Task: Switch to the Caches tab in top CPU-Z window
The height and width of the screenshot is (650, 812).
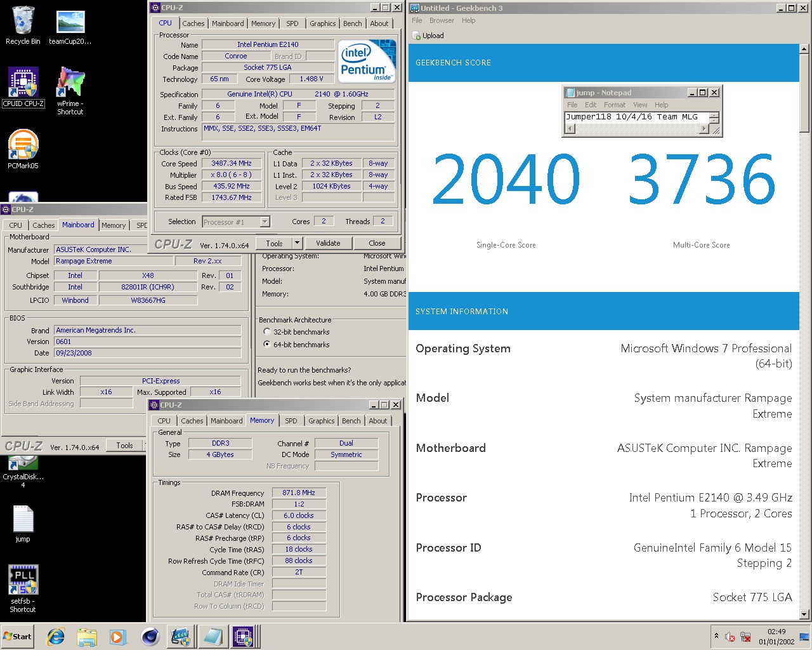Action: [x=193, y=23]
